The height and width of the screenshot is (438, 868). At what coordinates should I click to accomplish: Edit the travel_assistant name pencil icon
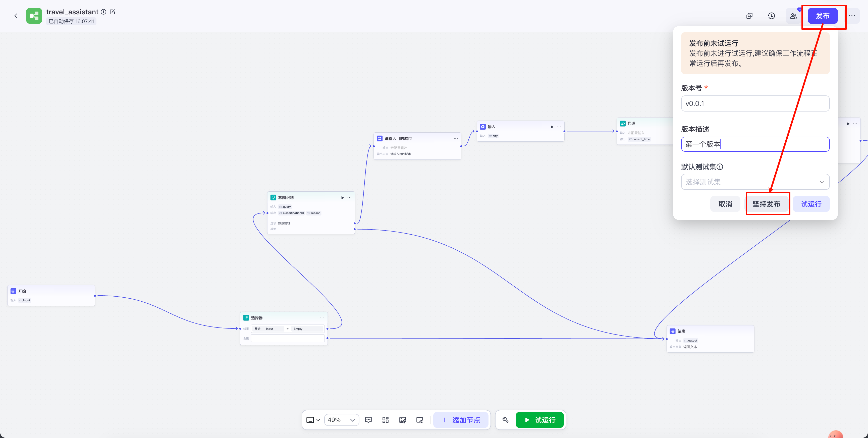[113, 12]
